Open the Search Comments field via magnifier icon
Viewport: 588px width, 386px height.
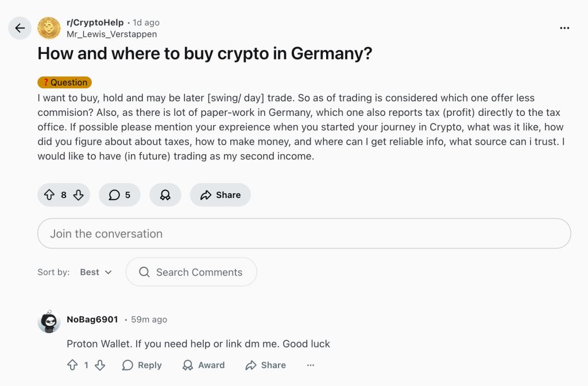point(144,272)
